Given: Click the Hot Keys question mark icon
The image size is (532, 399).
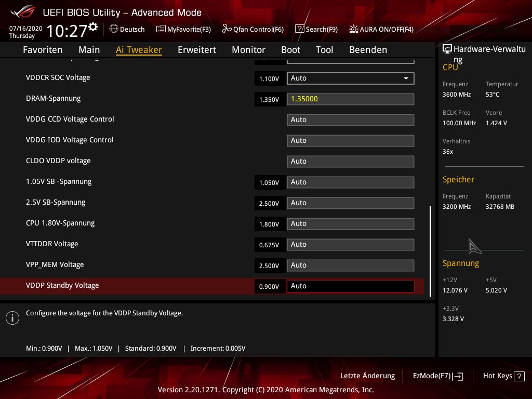Looking at the screenshot, I should (519, 376).
